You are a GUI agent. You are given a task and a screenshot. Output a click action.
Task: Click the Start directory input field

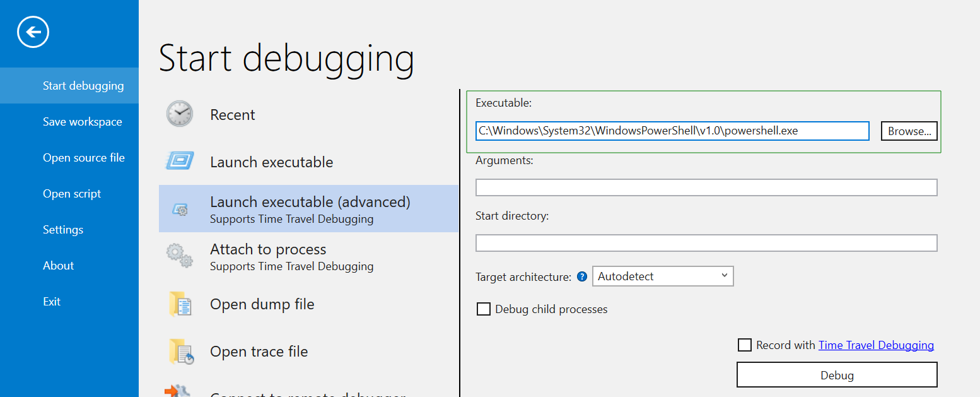click(706, 243)
